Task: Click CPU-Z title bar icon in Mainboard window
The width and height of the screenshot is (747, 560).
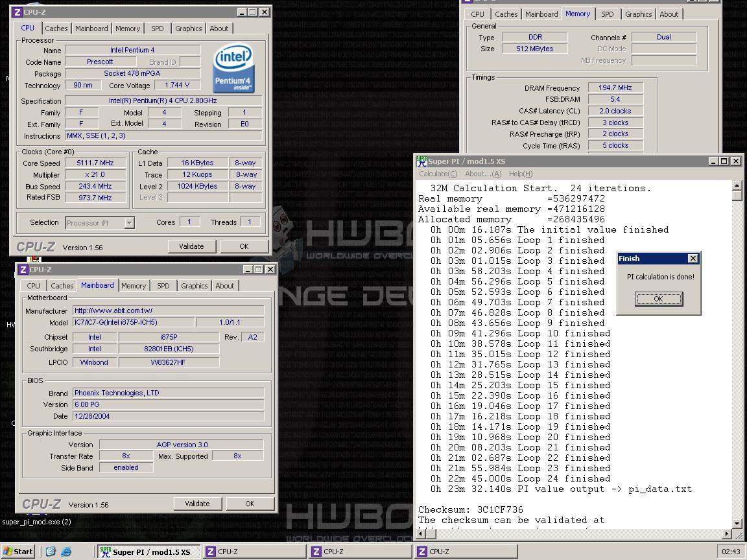Action: pos(23,270)
